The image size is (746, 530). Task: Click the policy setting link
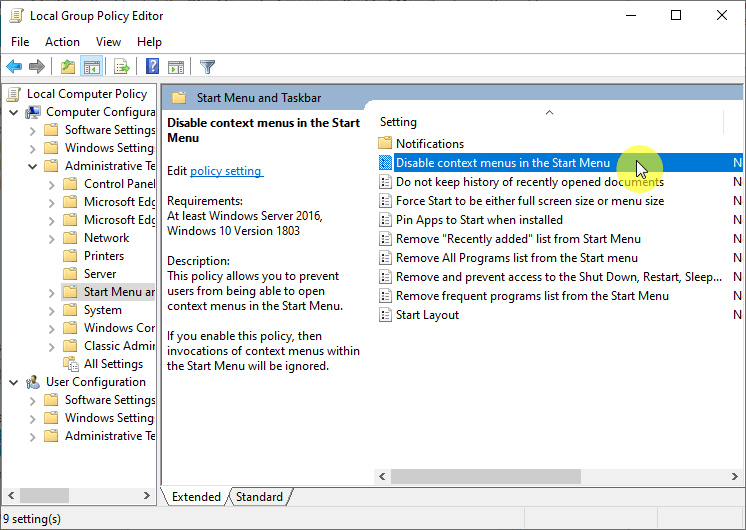226,171
